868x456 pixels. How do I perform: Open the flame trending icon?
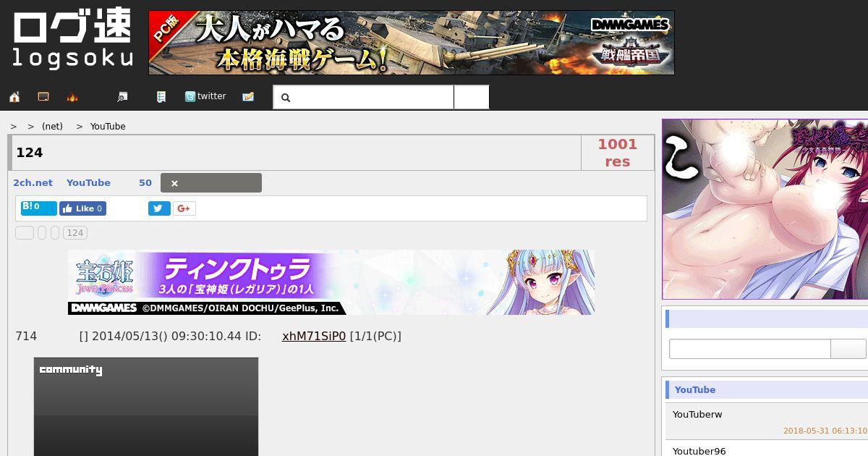pyautogui.click(x=72, y=96)
